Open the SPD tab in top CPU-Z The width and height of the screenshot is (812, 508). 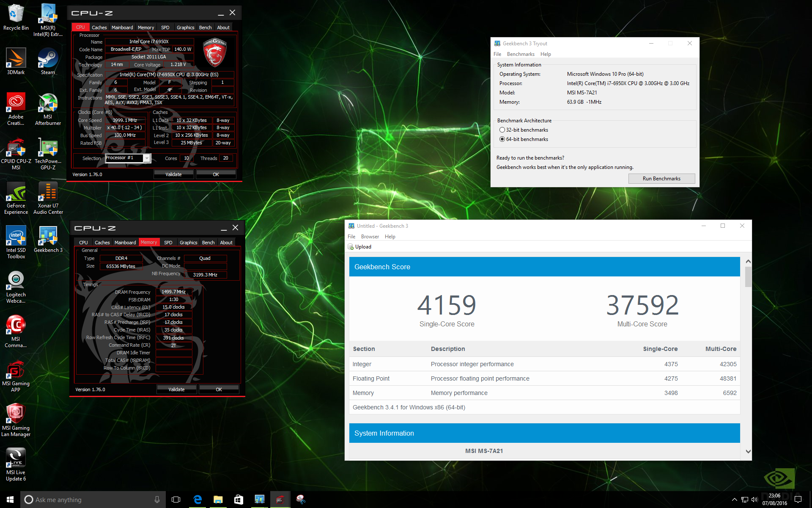point(165,28)
